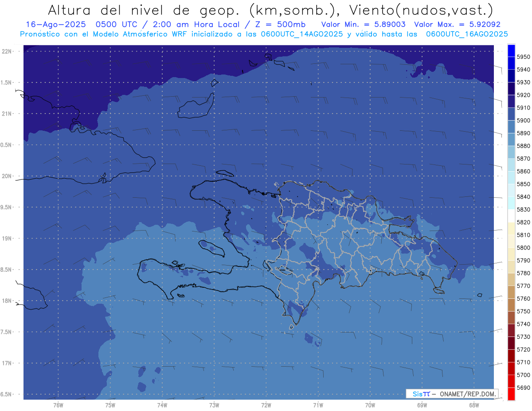Click the legend value 5700
Viewport: 532px width, 411px height.
(x=523, y=375)
